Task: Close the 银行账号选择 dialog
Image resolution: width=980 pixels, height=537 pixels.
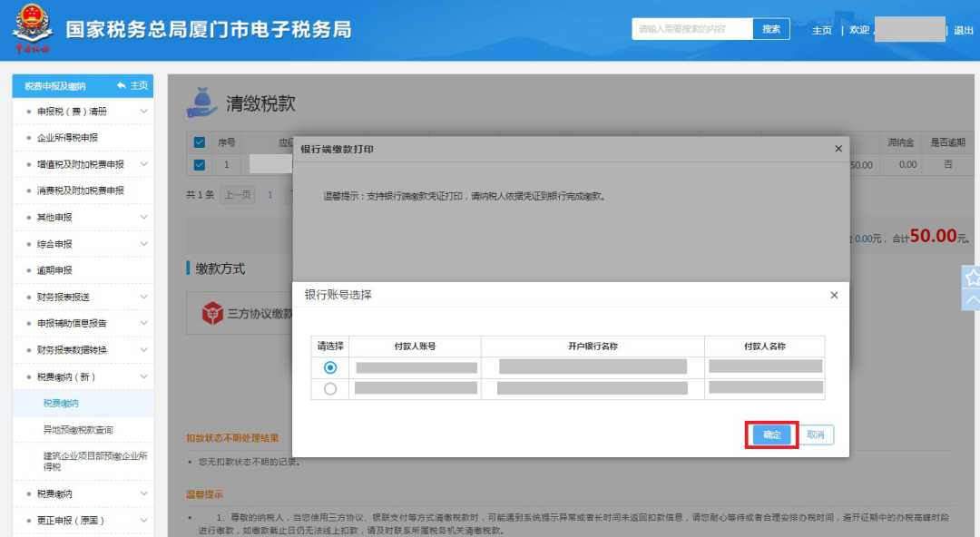Action: (833, 295)
